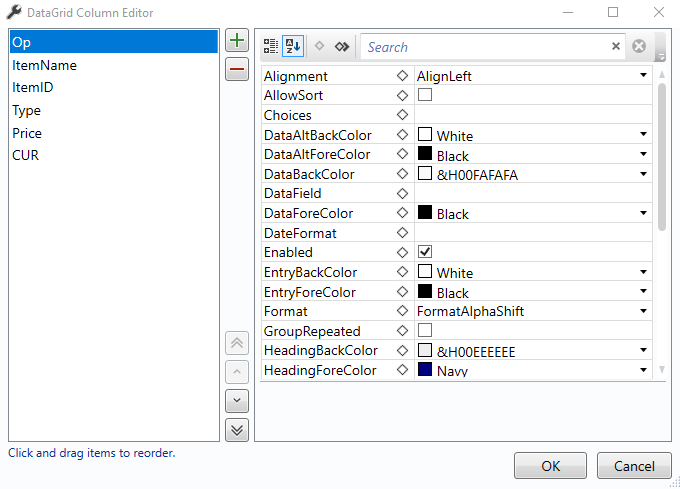Add a new column with plus icon
Image resolution: width=680 pixels, height=489 pixels.
tap(237, 40)
